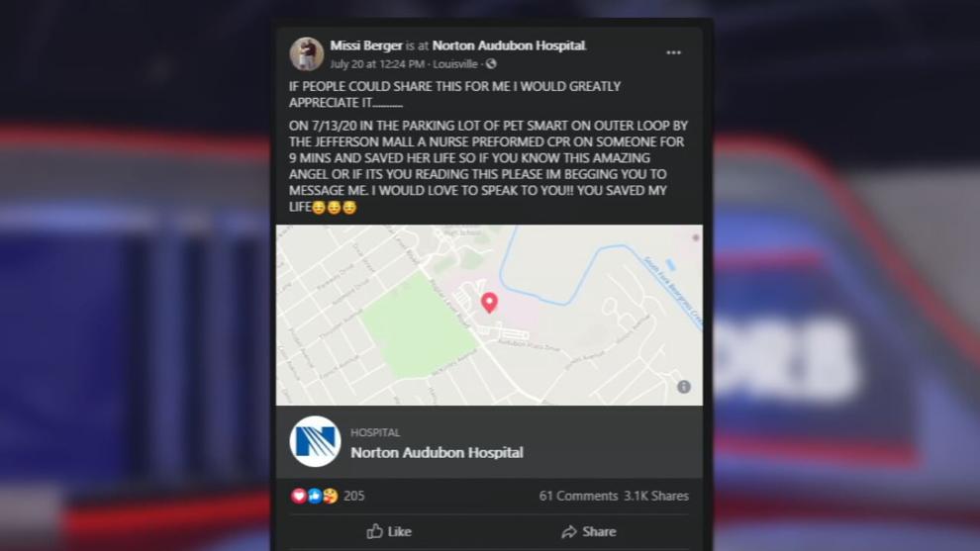Open the Norton Audubon Hospital page title
The height and width of the screenshot is (551, 980).
tap(437, 453)
